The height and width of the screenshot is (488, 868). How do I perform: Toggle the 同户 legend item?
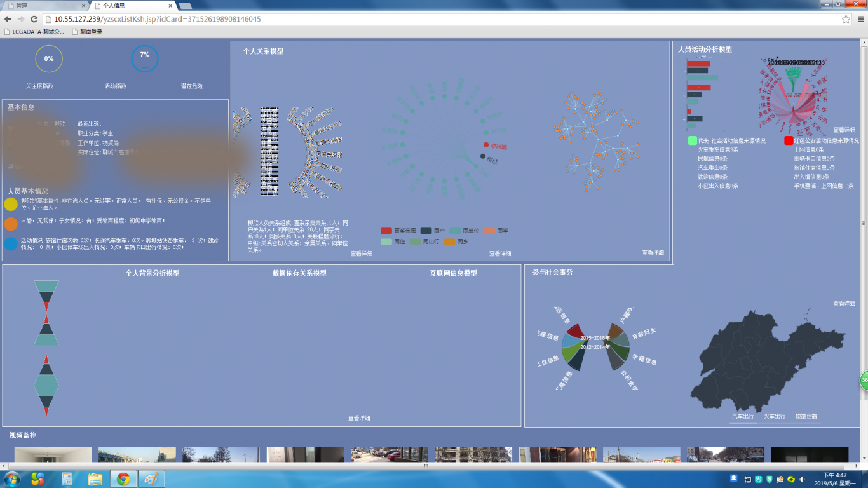pos(432,231)
